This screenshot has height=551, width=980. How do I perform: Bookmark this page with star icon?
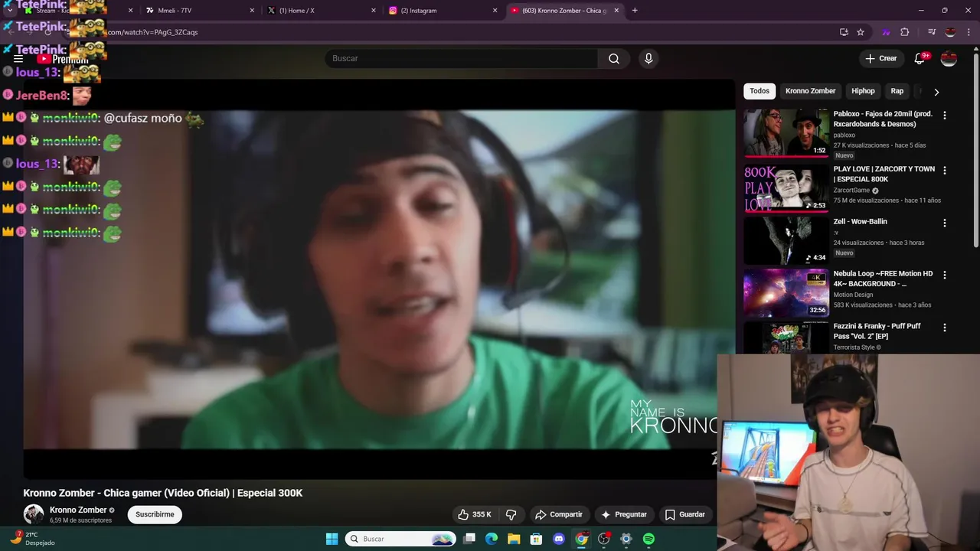tap(861, 32)
